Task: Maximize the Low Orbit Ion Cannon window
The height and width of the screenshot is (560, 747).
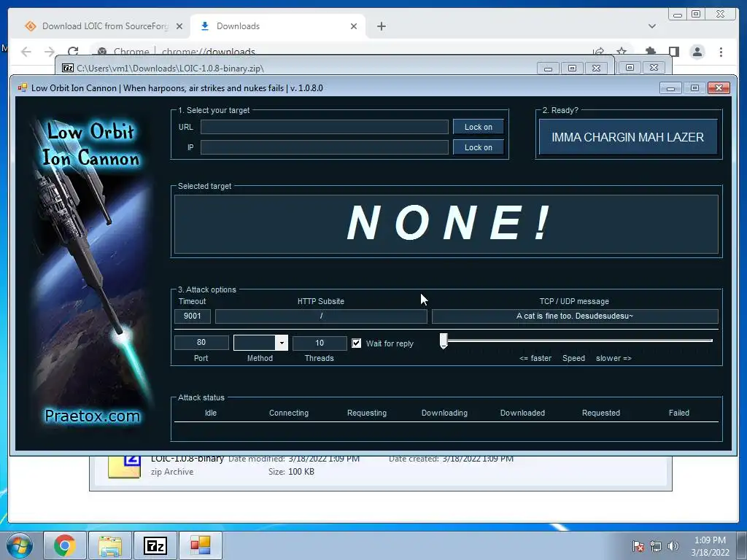Action: (x=694, y=88)
